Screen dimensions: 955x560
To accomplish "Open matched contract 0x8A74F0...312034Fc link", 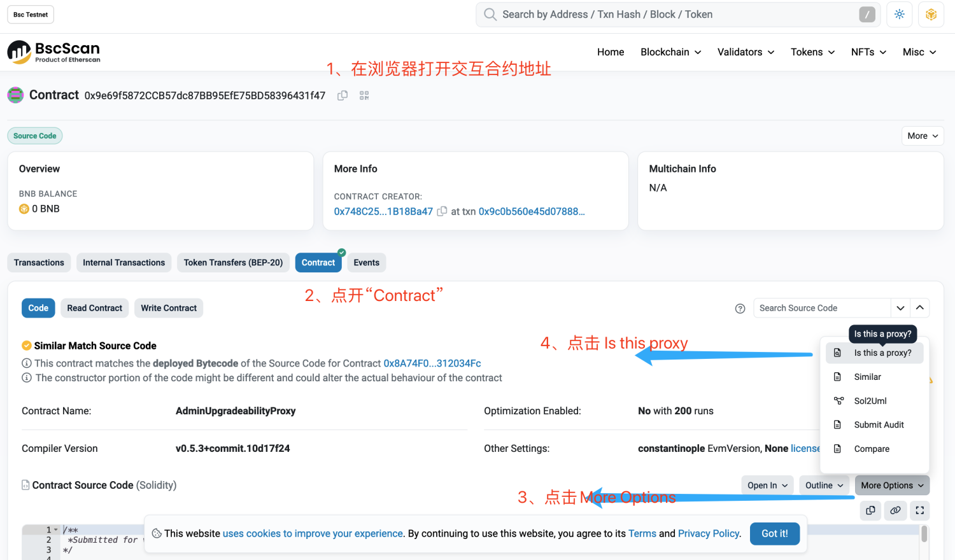I will [432, 363].
